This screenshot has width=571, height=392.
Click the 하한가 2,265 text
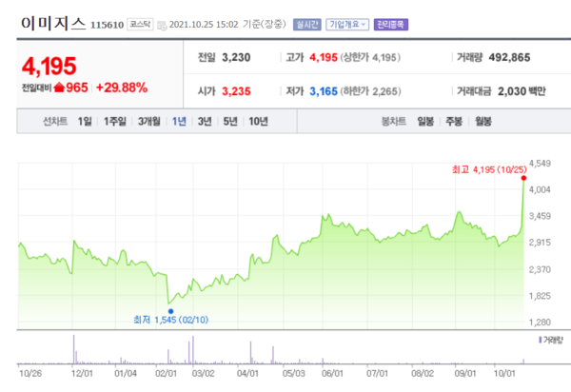tap(370, 91)
